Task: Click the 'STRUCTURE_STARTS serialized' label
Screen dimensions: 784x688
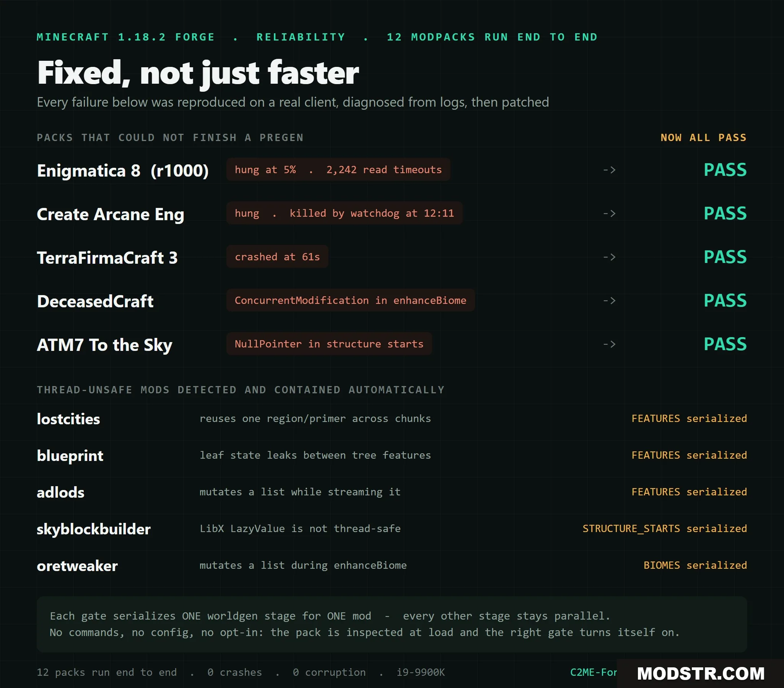Action: click(665, 529)
